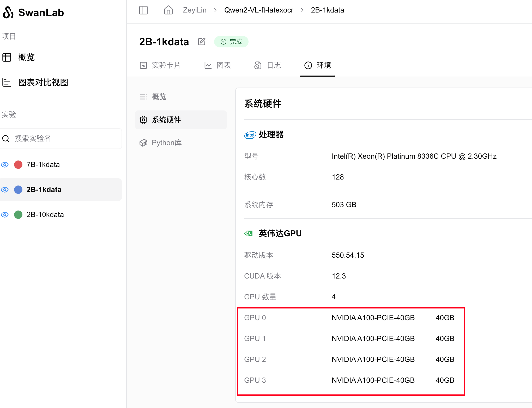Viewport: 532px width, 408px height.
Task: Click the 搜索实验名 search input field
Action: (65, 138)
